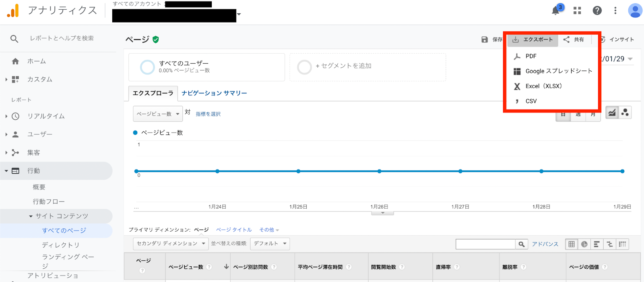Switch to ナビゲーション サマリー tab

[x=214, y=93]
